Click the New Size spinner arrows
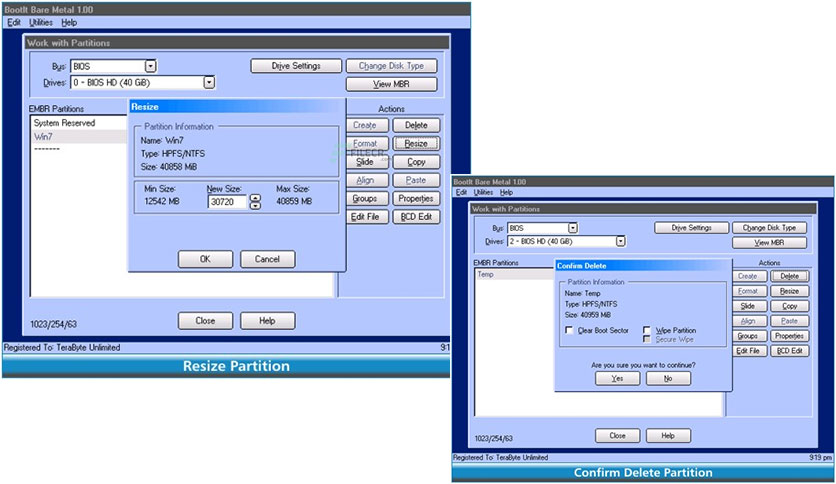This screenshot has height=484, width=836. 255,201
